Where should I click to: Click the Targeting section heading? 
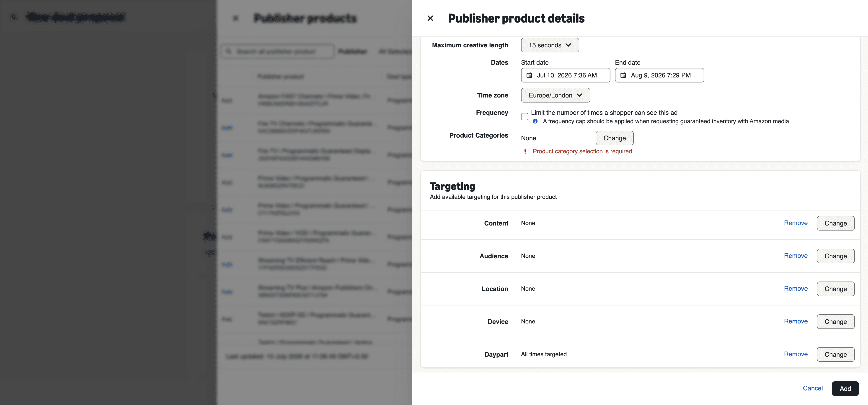[452, 186]
